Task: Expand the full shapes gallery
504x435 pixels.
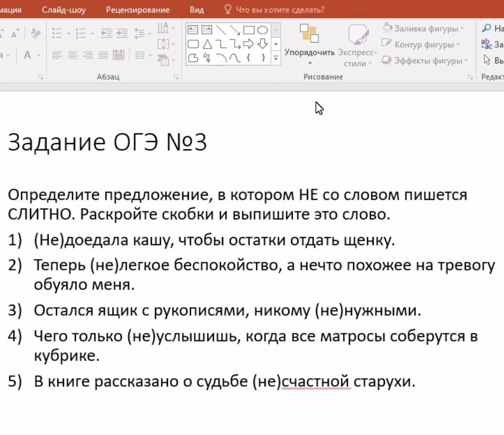Action: [276, 58]
